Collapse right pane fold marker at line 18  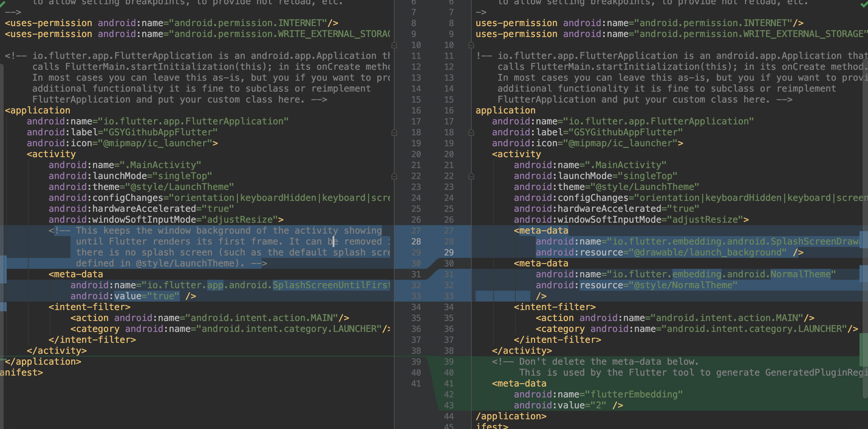[x=471, y=132]
